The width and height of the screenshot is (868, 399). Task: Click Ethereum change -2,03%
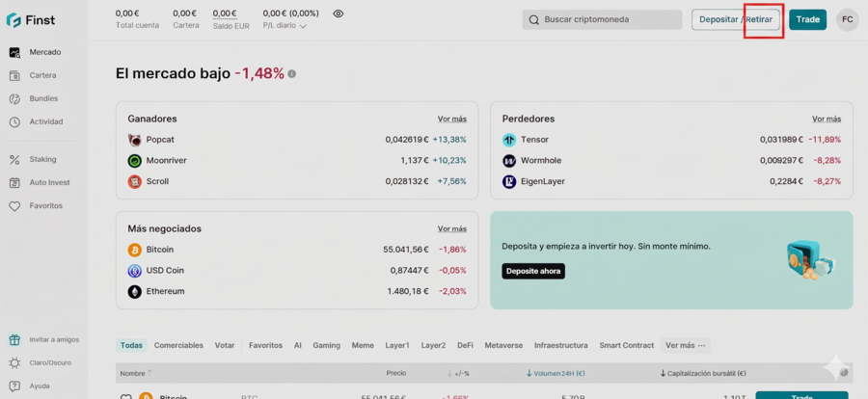pyautogui.click(x=452, y=292)
